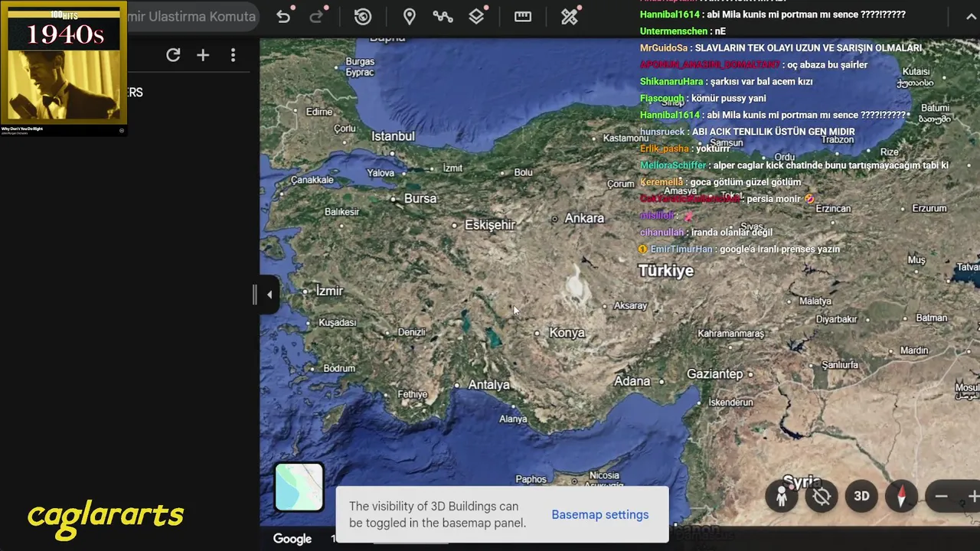This screenshot has height=551, width=980.
Task: Click Konya city label
Action: [567, 333]
